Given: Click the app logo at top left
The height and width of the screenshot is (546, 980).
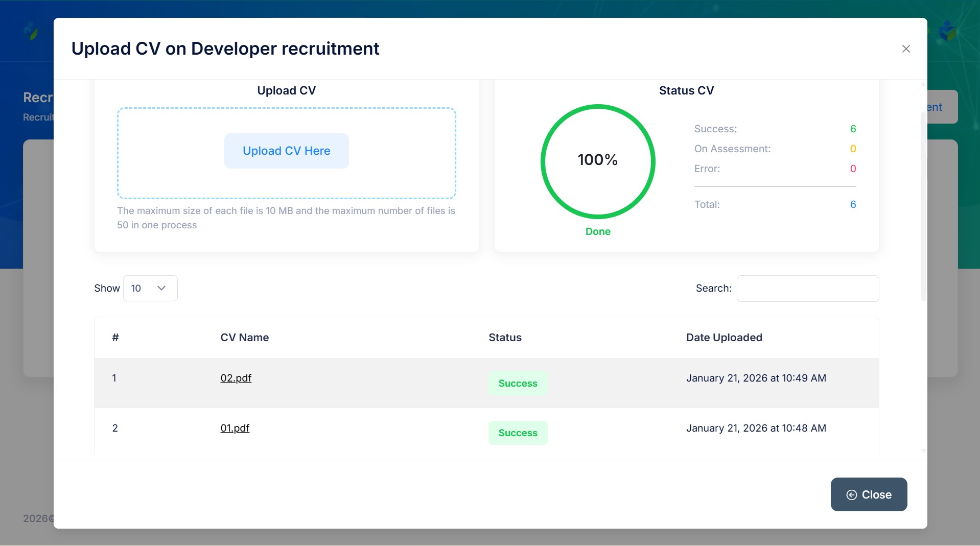Looking at the screenshot, I should click(31, 31).
